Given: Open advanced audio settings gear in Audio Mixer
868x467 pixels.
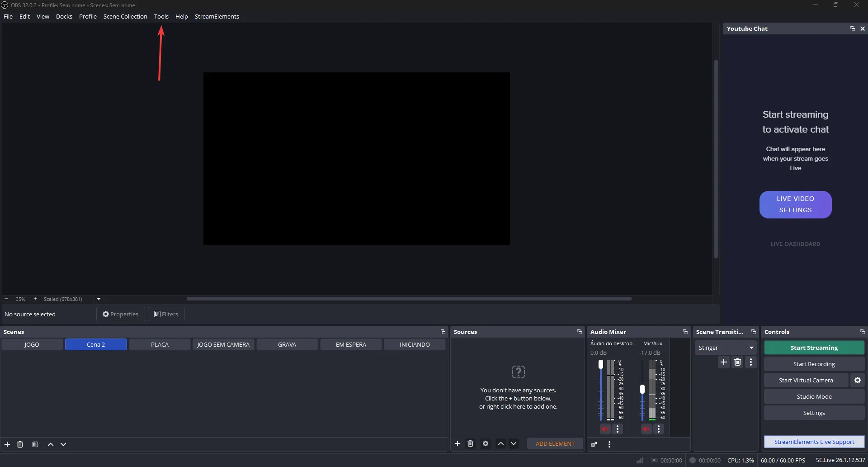Looking at the screenshot, I should pos(594,444).
